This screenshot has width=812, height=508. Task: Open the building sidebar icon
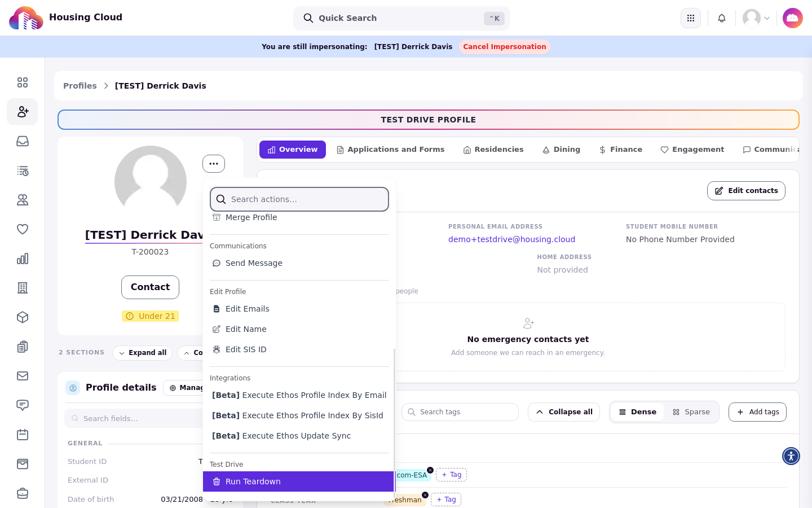click(23, 288)
